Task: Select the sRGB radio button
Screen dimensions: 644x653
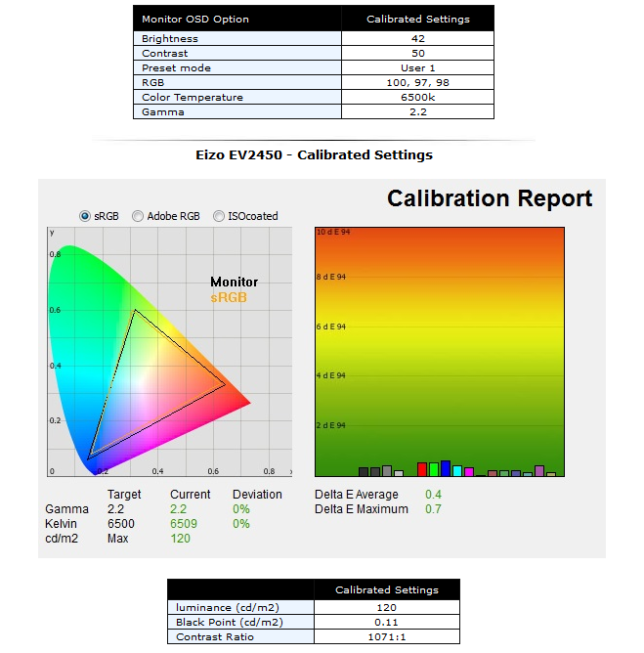Action: pyautogui.click(x=85, y=216)
